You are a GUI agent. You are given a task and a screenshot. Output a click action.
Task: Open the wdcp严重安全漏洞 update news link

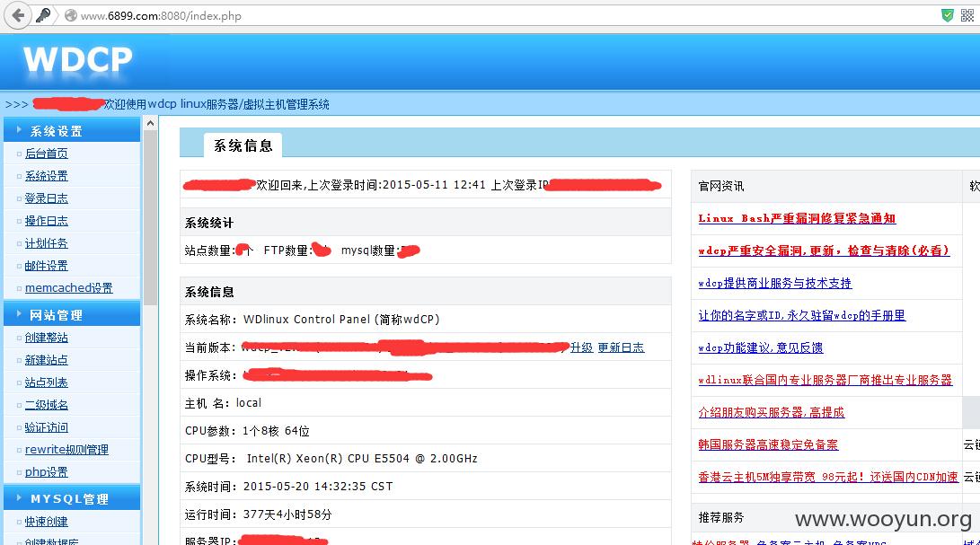[x=824, y=251]
